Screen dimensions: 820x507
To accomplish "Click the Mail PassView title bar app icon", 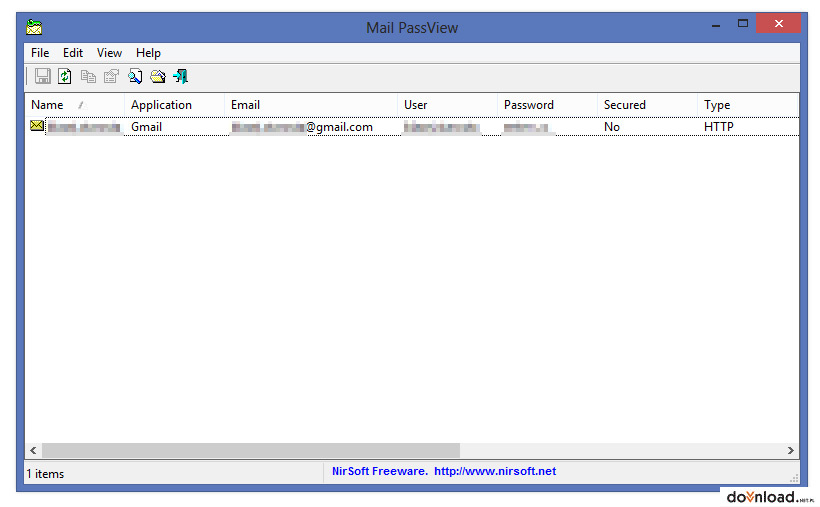I will [34, 27].
